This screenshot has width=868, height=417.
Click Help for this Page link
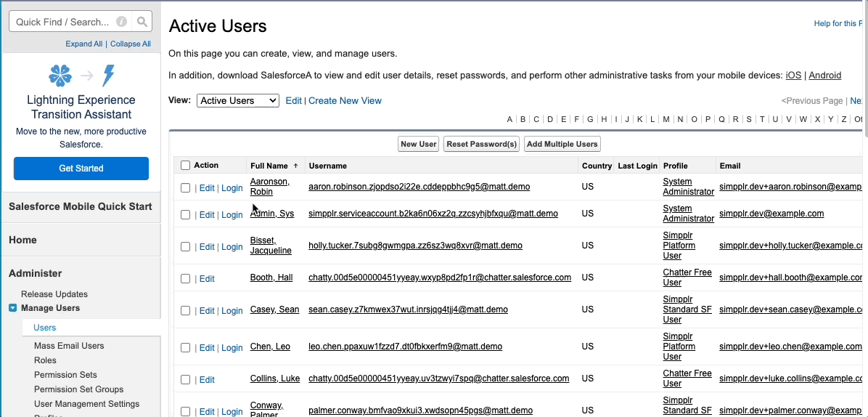838,23
